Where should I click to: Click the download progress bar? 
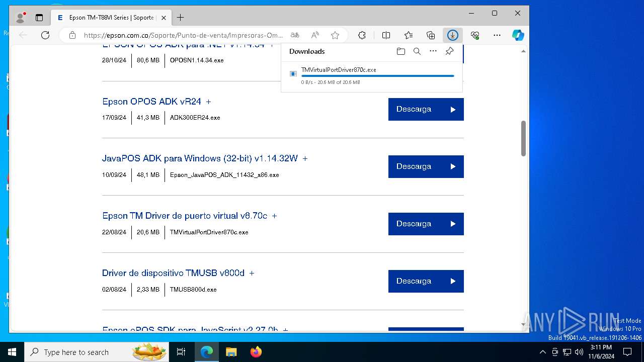click(x=377, y=76)
